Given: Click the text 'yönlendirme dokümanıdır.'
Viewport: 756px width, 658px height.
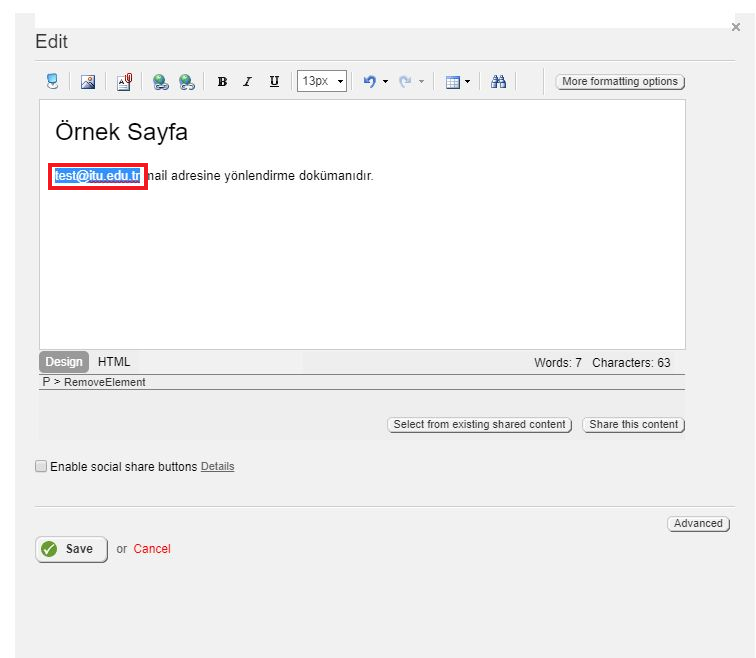Looking at the screenshot, I should click(299, 175).
